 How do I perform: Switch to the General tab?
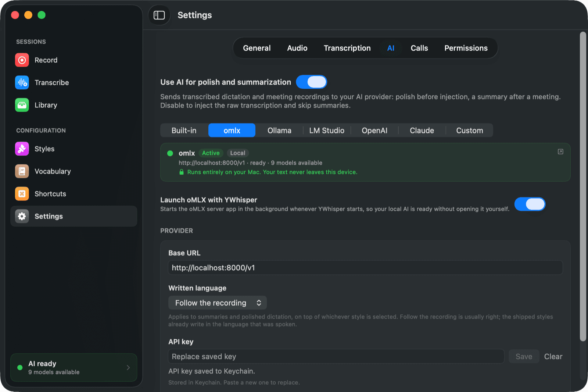point(257,48)
